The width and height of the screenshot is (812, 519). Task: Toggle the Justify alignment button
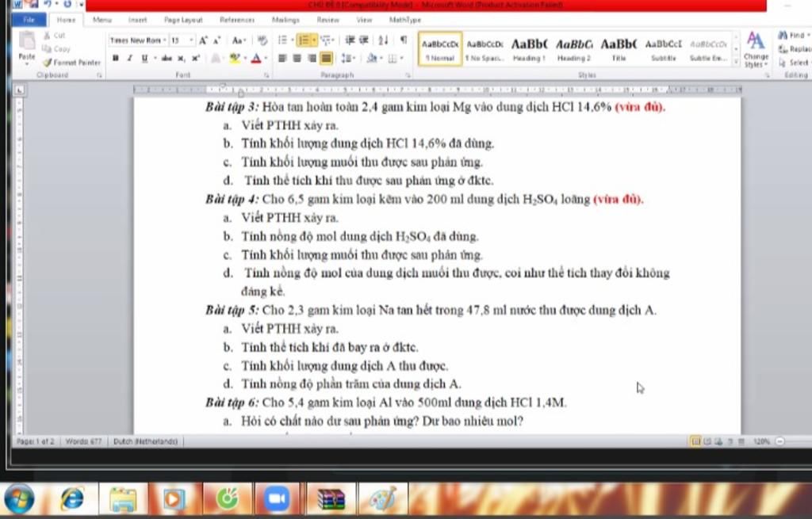[326, 58]
